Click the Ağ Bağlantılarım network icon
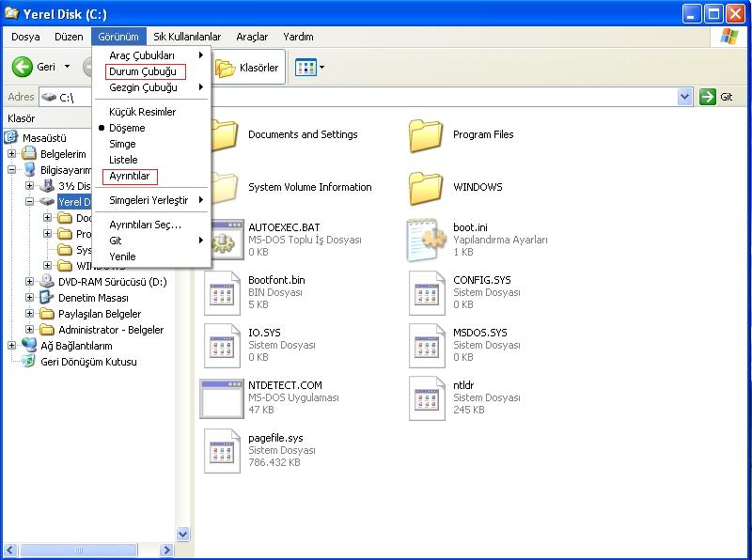The height and width of the screenshot is (560, 752). 29,345
